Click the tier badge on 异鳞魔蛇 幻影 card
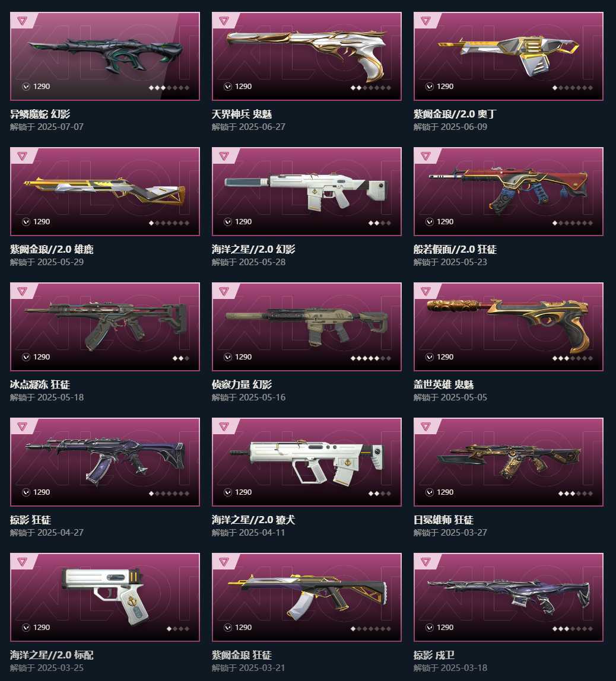Image resolution: width=616 pixels, height=681 pixels. (22, 20)
